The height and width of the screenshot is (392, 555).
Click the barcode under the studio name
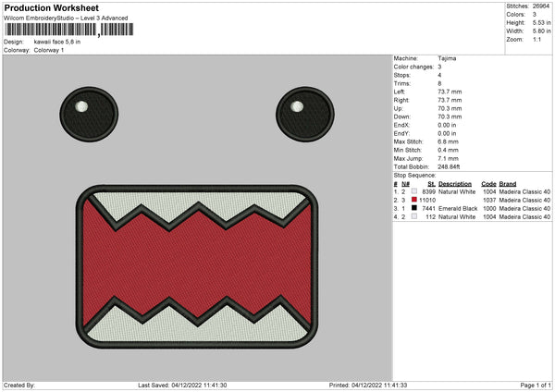(x=69, y=30)
